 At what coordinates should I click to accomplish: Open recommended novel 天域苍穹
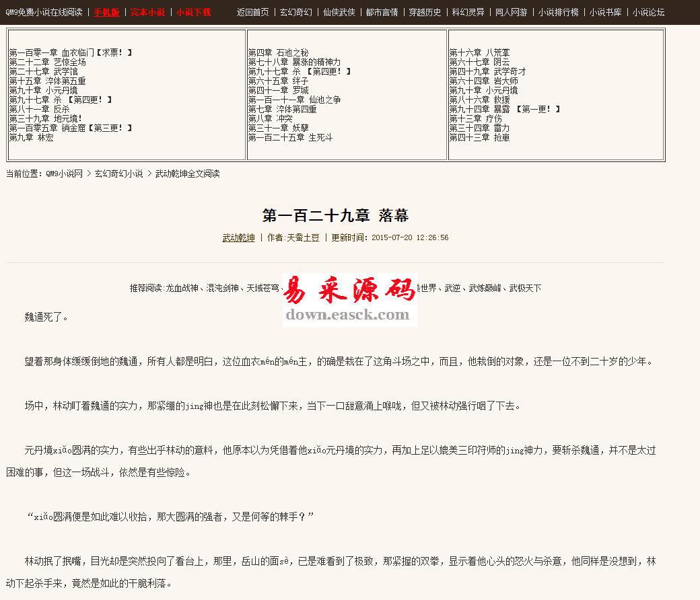(263, 288)
